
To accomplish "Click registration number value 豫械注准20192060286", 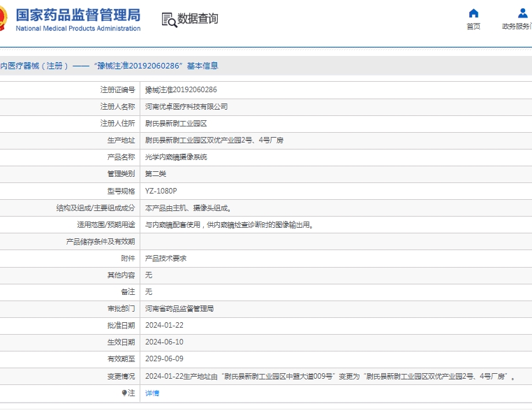I will 181,89.
